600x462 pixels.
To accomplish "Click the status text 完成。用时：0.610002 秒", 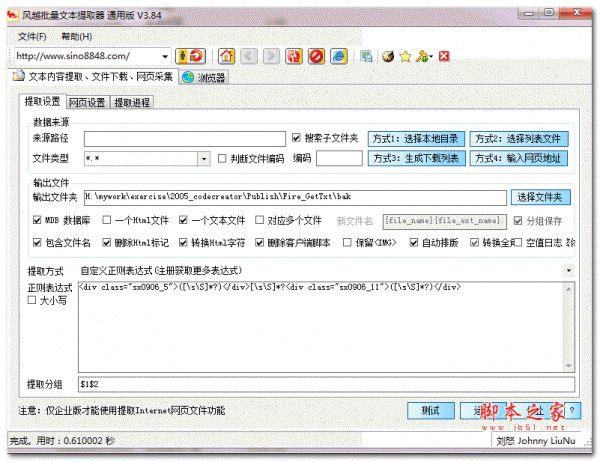I will [62, 441].
